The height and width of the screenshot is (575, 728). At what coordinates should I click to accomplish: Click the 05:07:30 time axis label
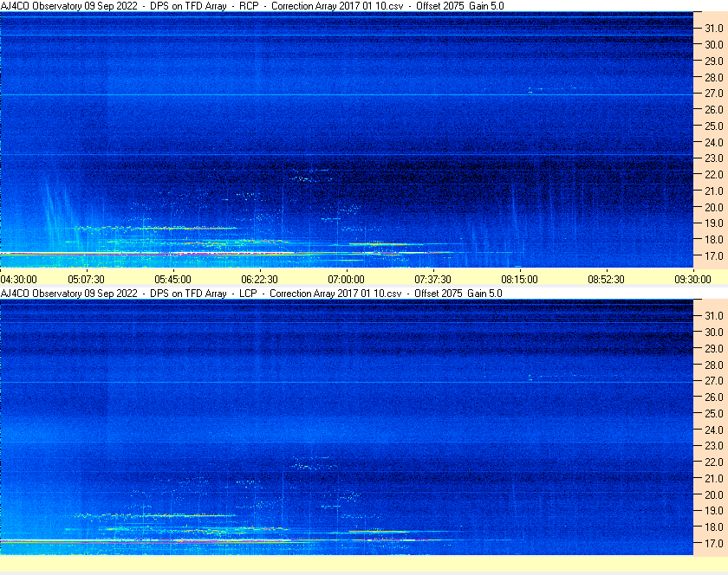click(87, 280)
